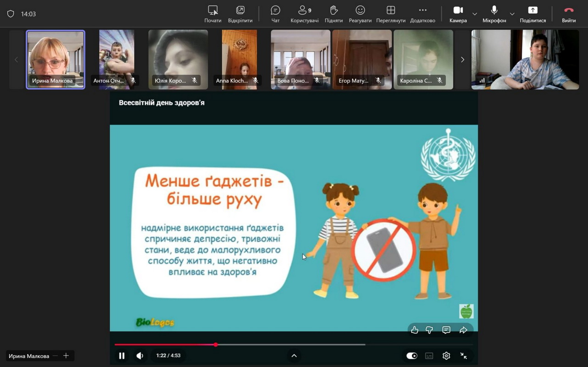Open the video settings gear
The width and height of the screenshot is (588, 367).
[x=446, y=356]
